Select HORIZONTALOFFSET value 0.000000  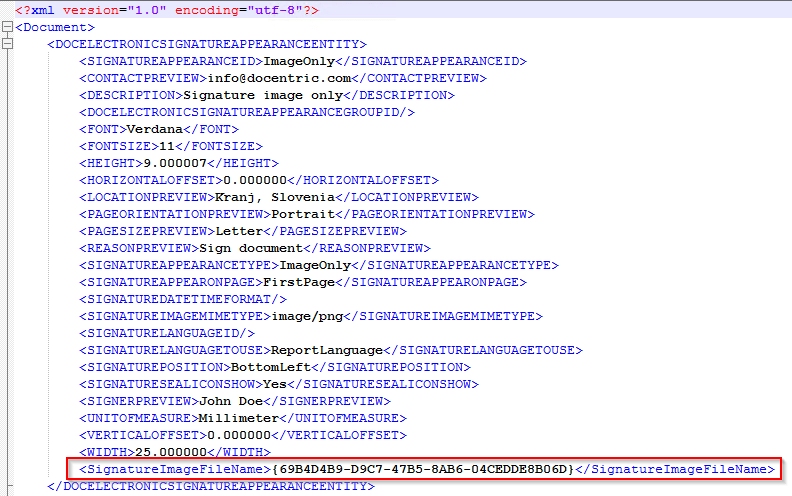click(x=255, y=180)
